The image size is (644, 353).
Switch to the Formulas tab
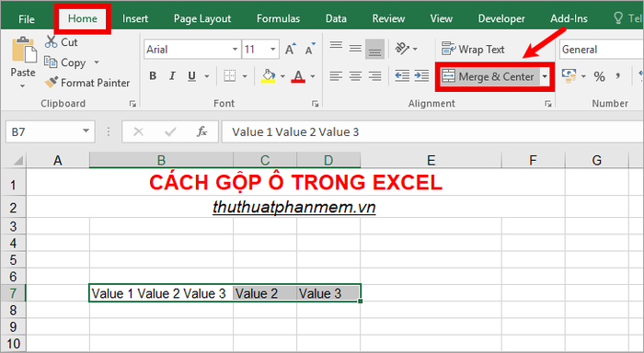pos(278,18)
